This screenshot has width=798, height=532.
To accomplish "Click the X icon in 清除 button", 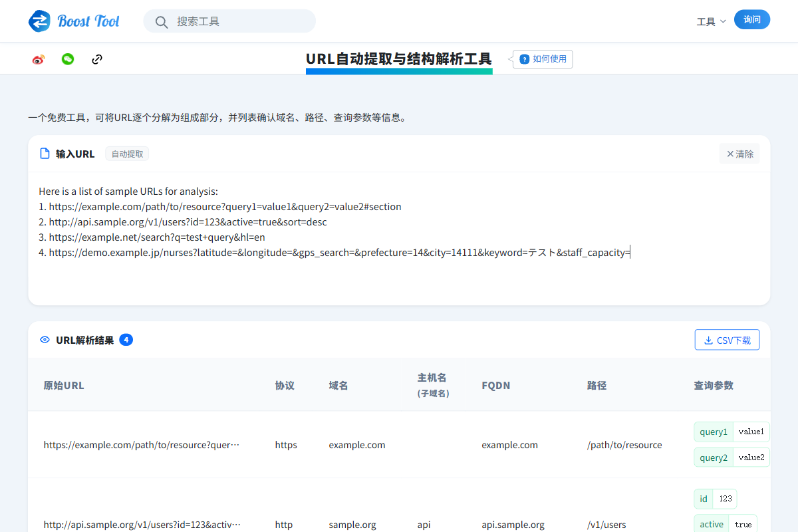I will (730, 154).
